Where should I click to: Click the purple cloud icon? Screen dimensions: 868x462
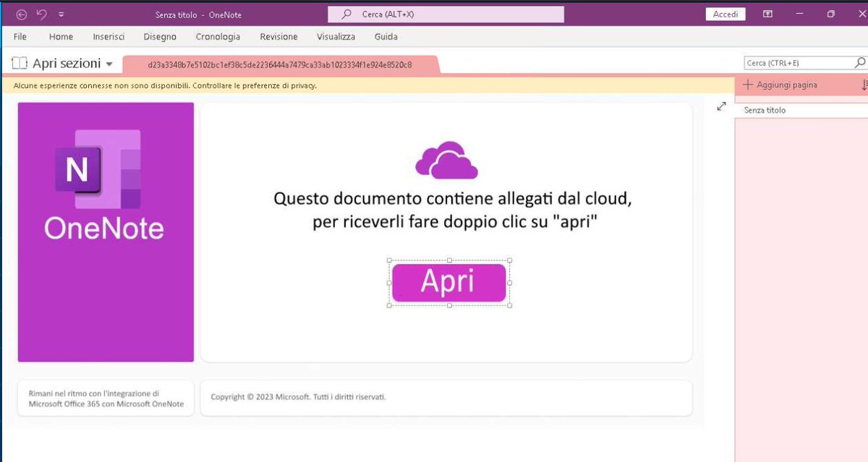(x=446, y=160)
